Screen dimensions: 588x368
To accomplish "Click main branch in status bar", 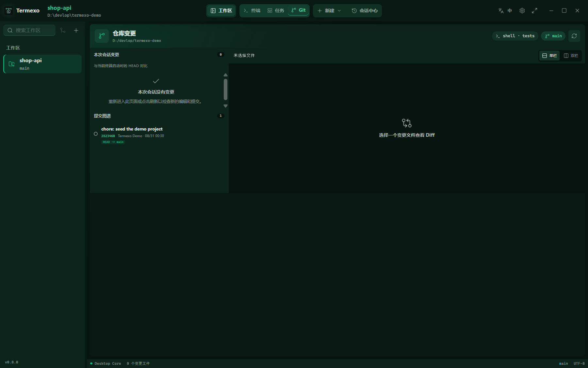I will [563, 363].
